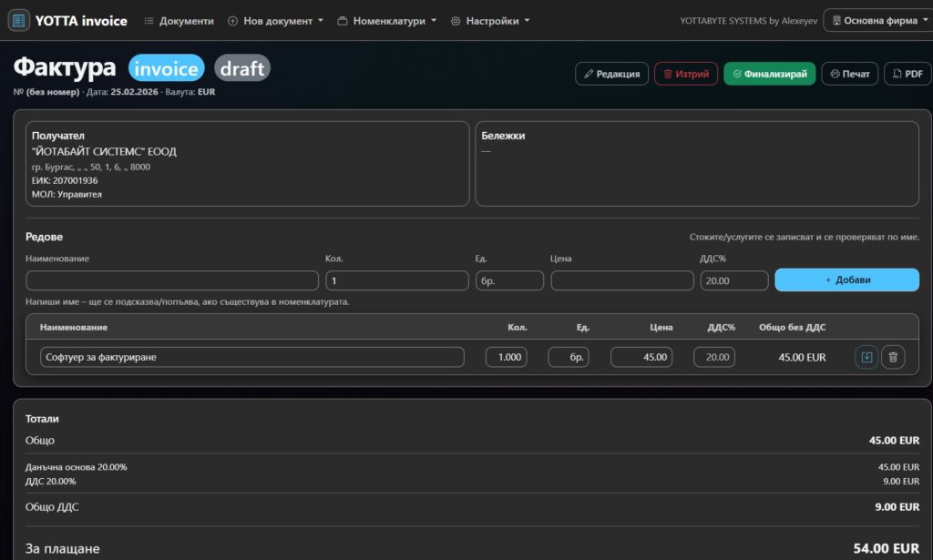The image size is (933, 560).
Task: Click the ЕИК: 207001936 text
Action: [65, 180]
